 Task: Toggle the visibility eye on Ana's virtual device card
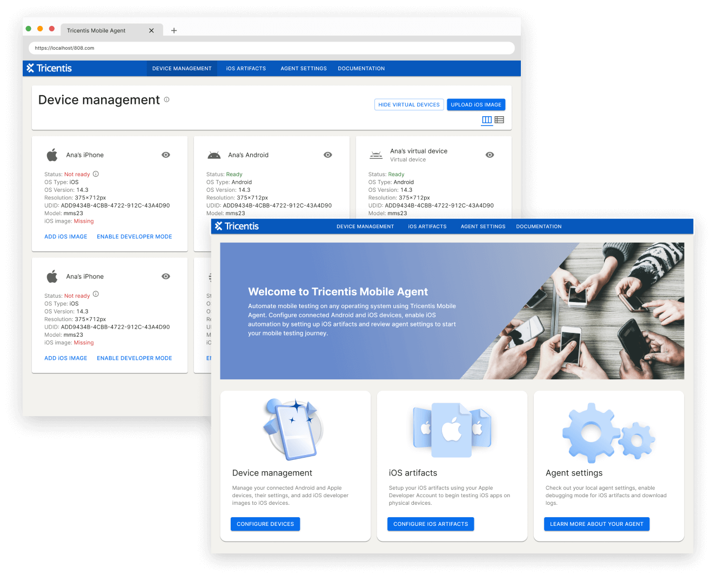coord(490,155)
